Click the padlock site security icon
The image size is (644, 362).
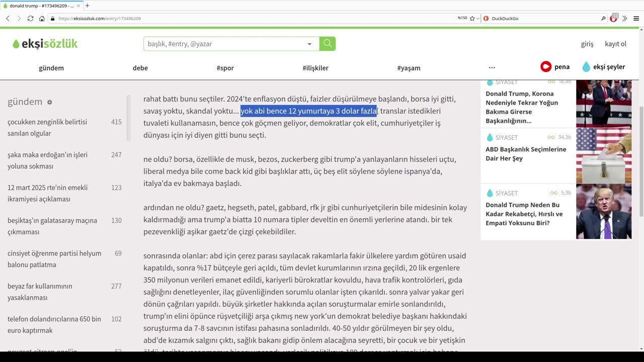tap(52, 19)
